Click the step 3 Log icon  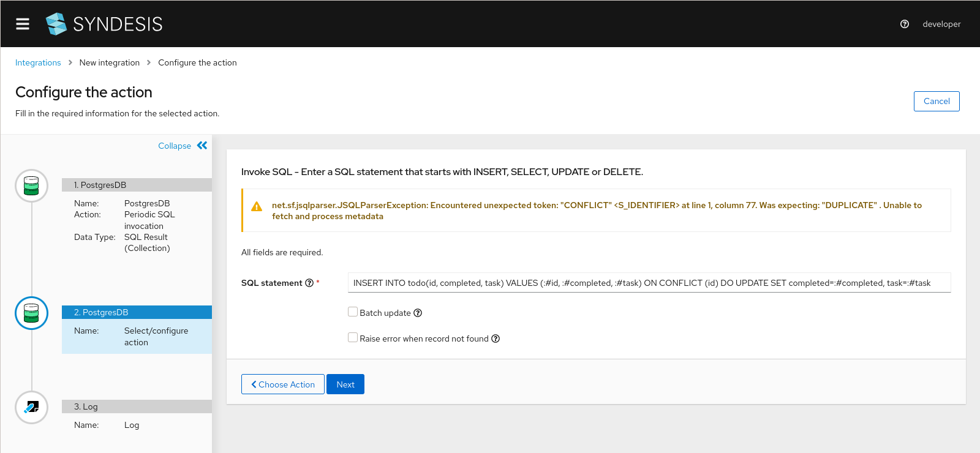point(31,407)
